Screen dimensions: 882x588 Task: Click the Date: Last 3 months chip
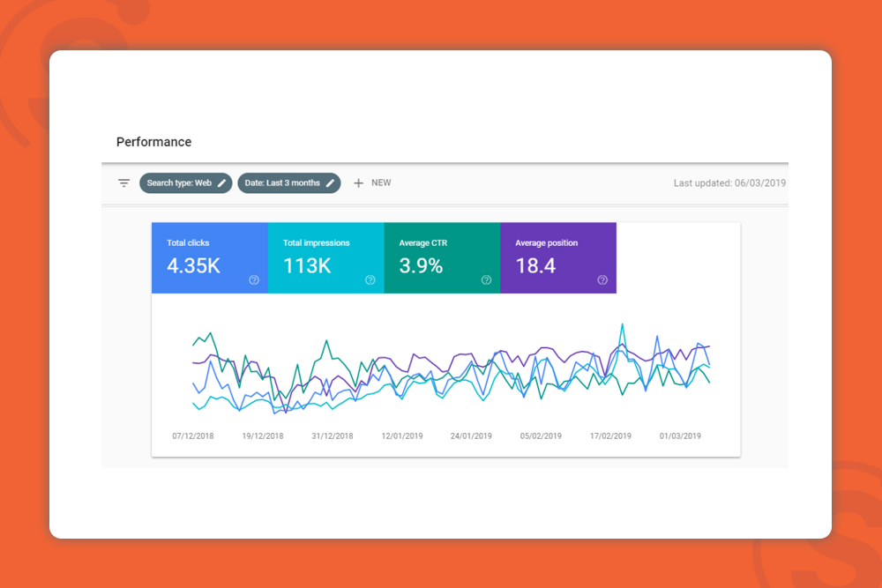tap(289, 183)
